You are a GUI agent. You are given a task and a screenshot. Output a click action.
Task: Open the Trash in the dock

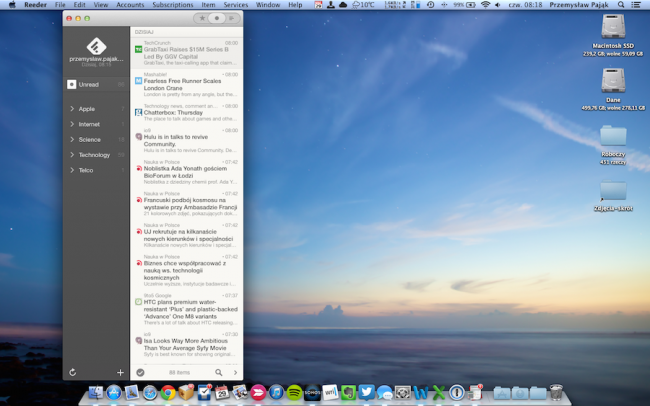[556, 392]
